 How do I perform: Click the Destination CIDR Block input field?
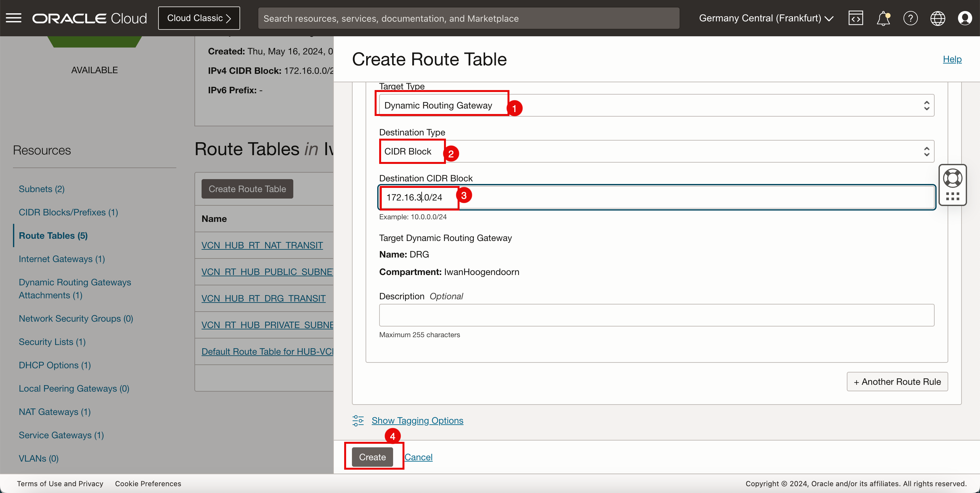(657, 197)
